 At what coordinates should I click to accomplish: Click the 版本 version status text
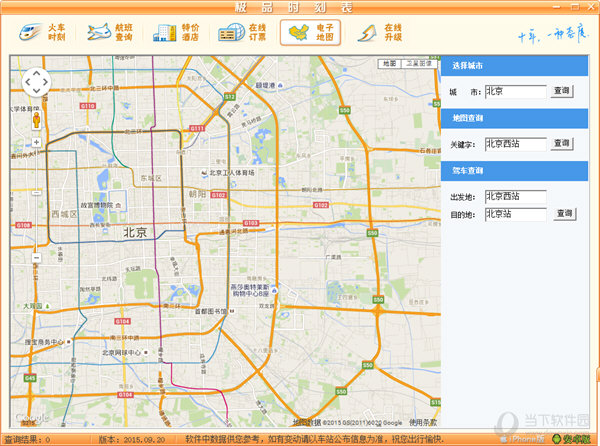132,439
